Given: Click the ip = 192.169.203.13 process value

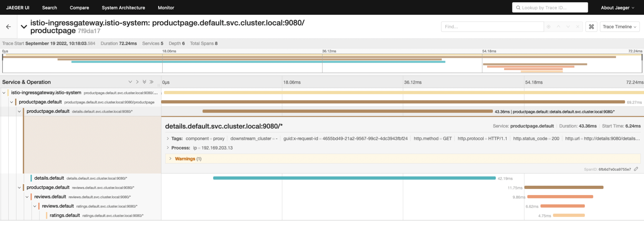Looking at the screenshot, I should [213, 148].
